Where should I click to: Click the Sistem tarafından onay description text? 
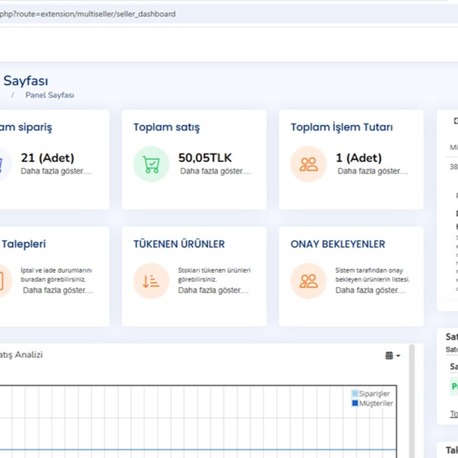pos(372,275)
